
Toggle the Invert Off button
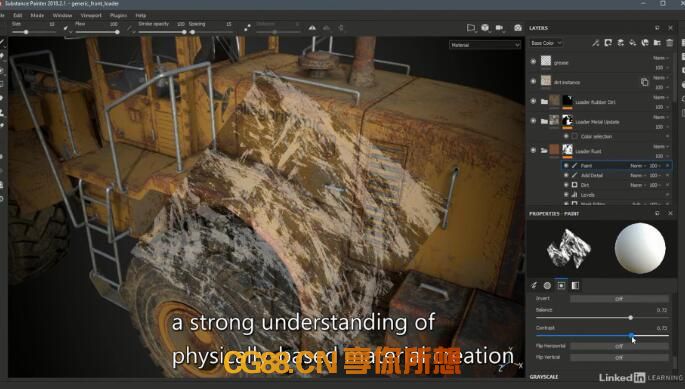[619, 299]
